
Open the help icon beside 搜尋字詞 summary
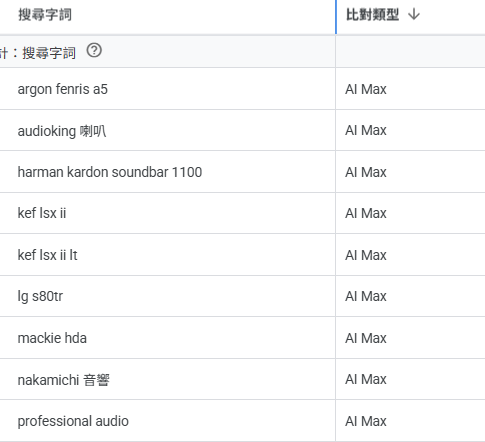coord(94,51)
